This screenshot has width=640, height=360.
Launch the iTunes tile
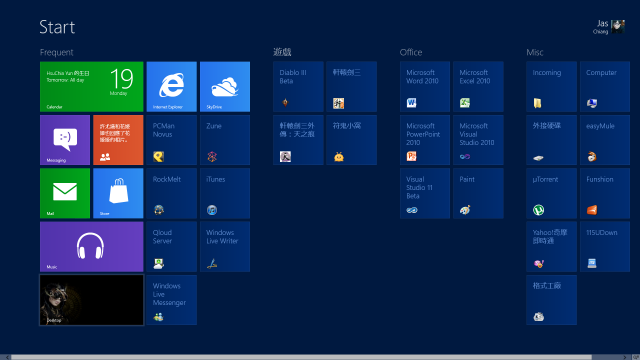pyautogui.click(x=225, y=193)
